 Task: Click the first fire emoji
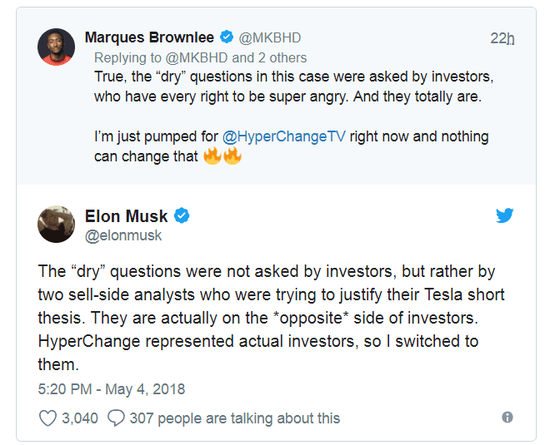(213, 156)
